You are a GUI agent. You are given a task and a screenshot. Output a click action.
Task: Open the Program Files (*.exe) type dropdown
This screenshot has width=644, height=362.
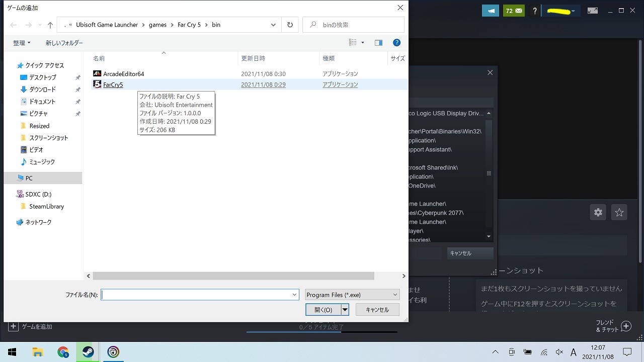(x=352, y=295)
